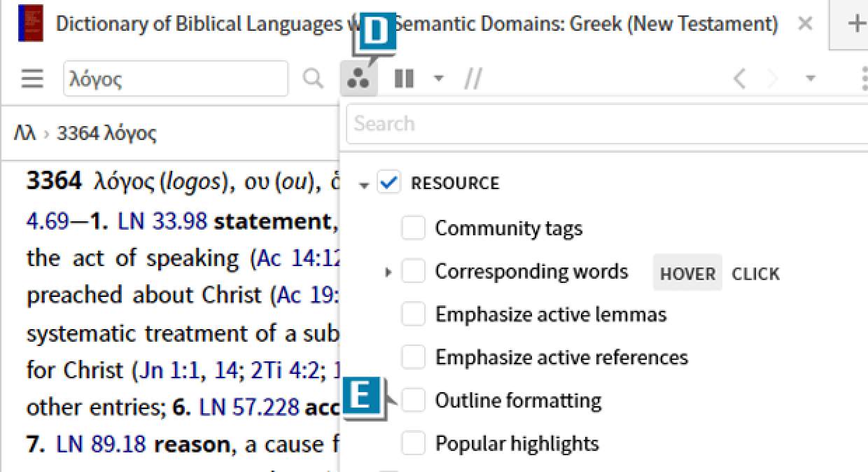Viewport: 868px width, 472px height.
Task: Click the multi-column view icon
Action: coord(404,78)
